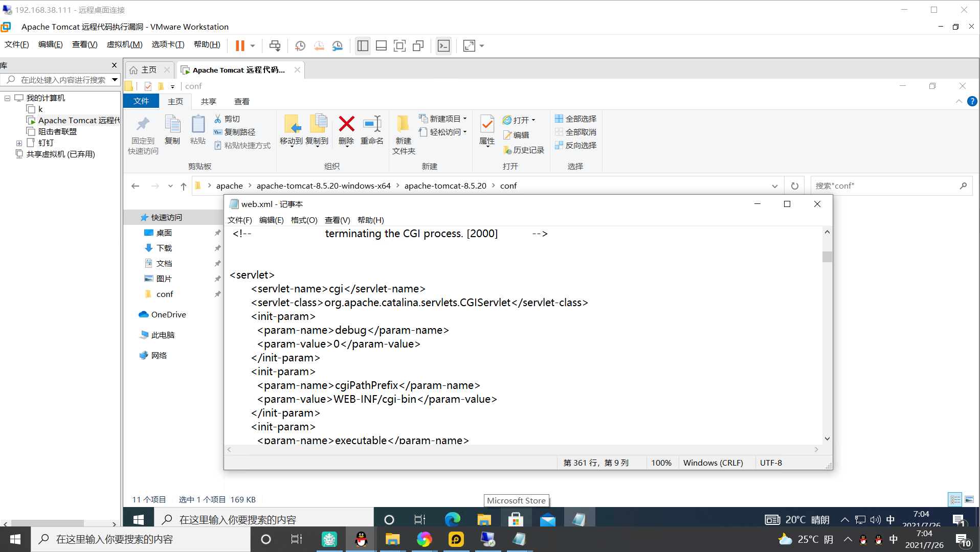Click the Explorer help question mark icon
980x552 pixels.
[972, 102]
